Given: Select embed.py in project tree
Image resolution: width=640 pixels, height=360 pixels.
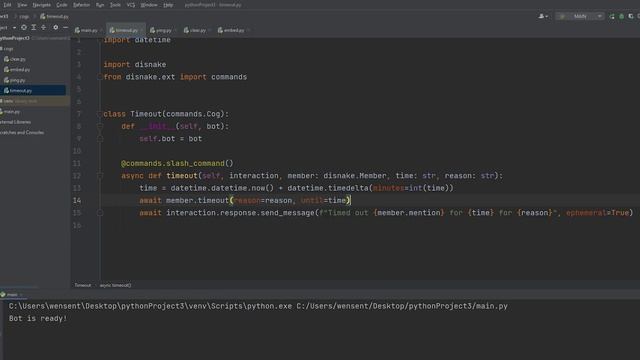Looking at the screenshot, I should click(17, 69).
